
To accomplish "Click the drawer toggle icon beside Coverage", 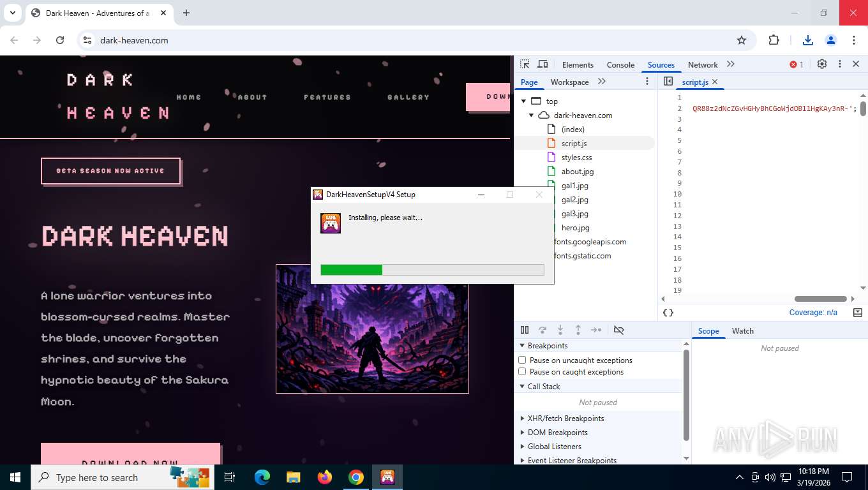I will [x=857, y=313].
